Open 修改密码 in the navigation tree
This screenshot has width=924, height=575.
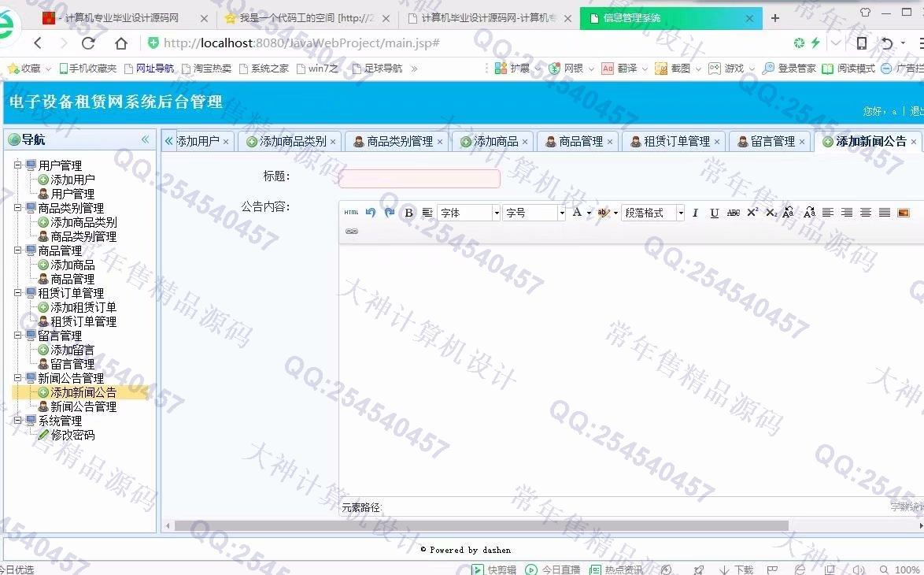point(72,435)
